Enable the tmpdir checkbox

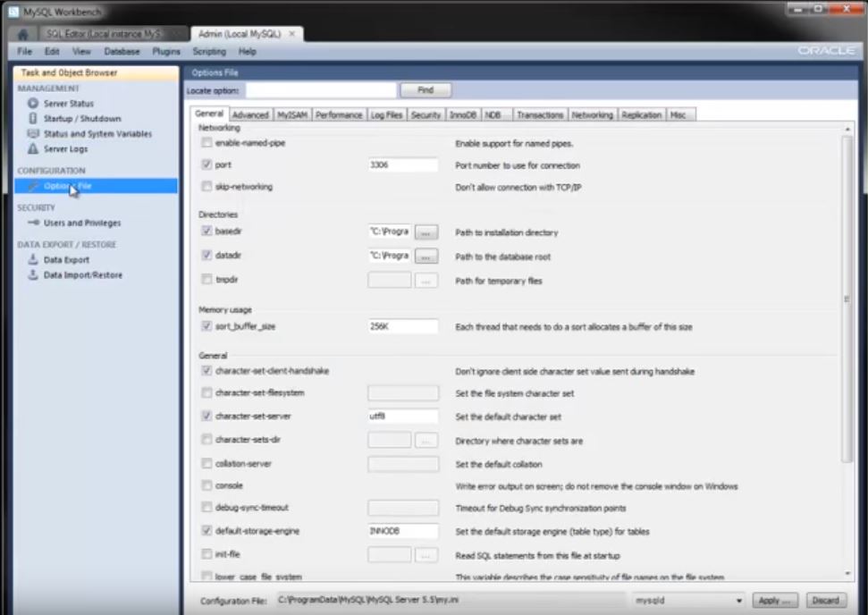(x=206, y=280)
